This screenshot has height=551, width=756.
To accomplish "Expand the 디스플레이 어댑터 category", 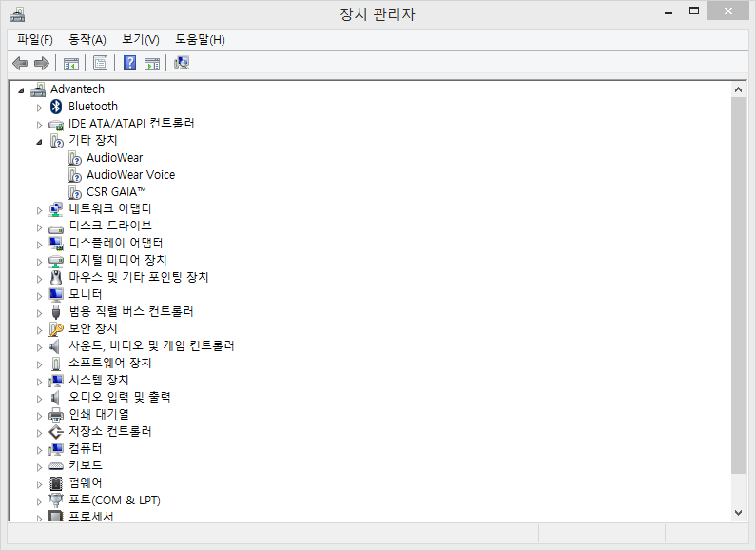I will (x=39, y=245).
